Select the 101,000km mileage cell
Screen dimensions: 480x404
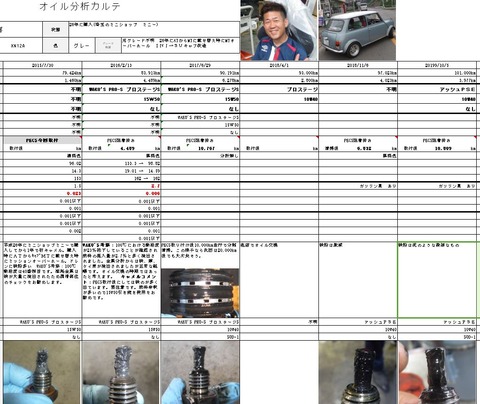pyautogui.click(x=437, y=73)
